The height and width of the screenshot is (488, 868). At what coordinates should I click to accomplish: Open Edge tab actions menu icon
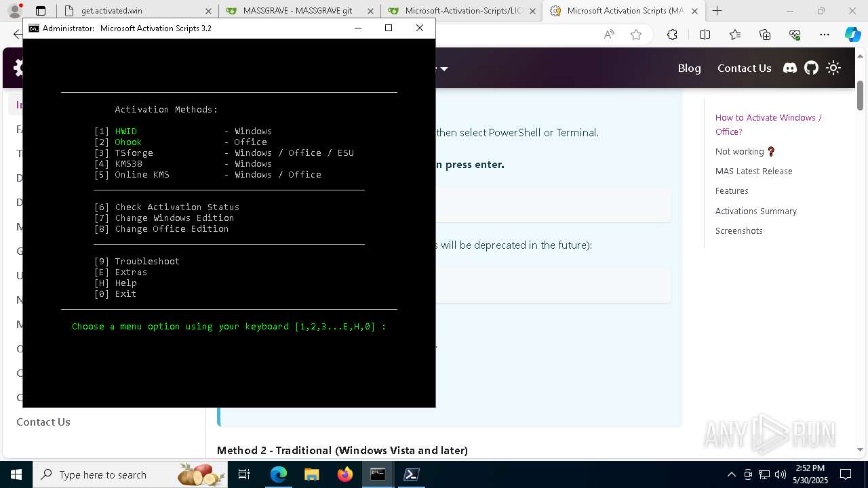tap(41, 11)
